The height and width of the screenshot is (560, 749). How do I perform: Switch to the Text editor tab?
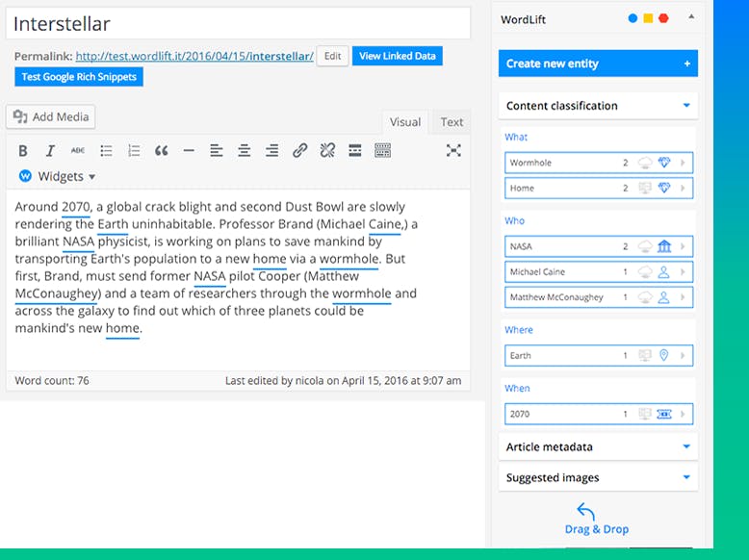pyautogui.click(x=452, y=122)
